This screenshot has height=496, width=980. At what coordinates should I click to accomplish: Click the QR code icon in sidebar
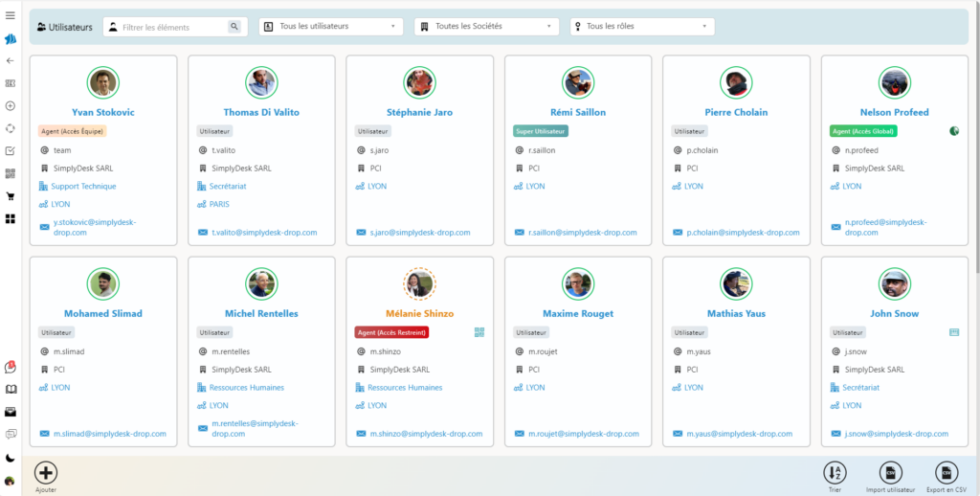(11, 173)
